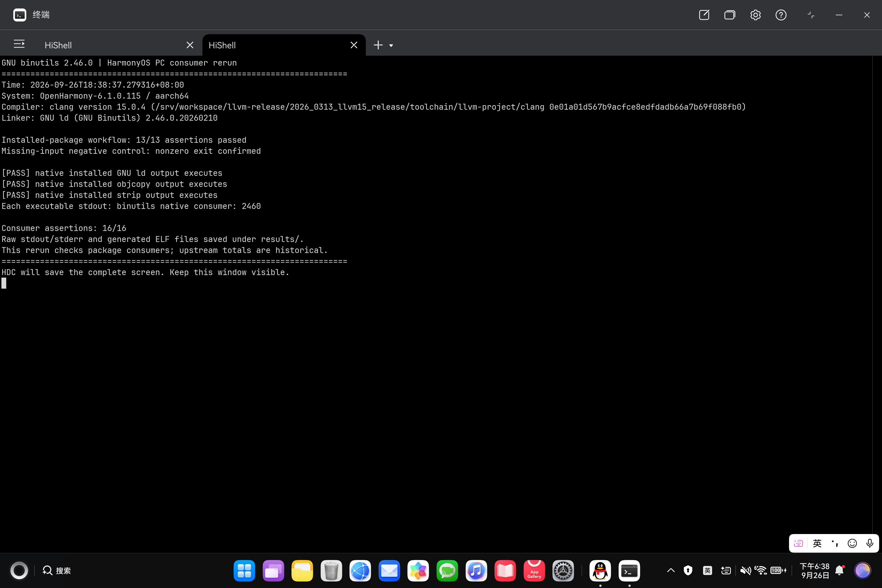Open the circular start button in taskbar
This screenshot has width=882, height=588.
pyautogui.click(x=19, y=570)
